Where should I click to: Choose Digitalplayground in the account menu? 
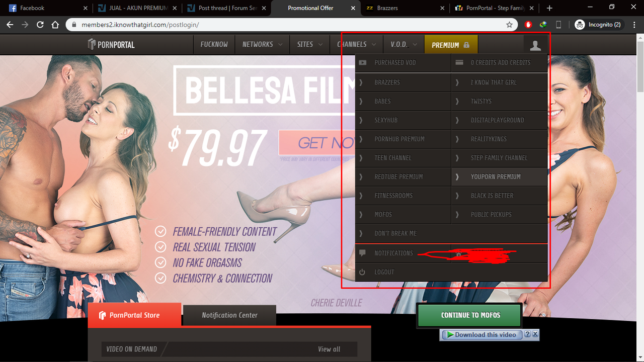[499, 120]
